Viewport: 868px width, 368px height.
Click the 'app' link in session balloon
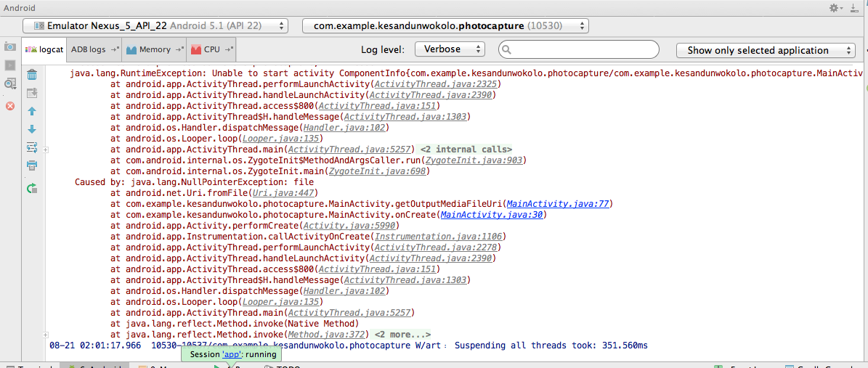(231, 355)
